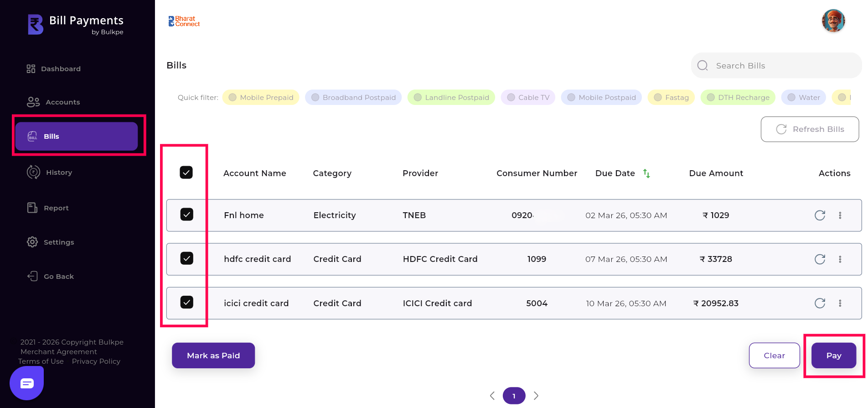868x408 pixels.
Task: Deselect the Fnl home bill checkbox
Action: tap(186, 214)
